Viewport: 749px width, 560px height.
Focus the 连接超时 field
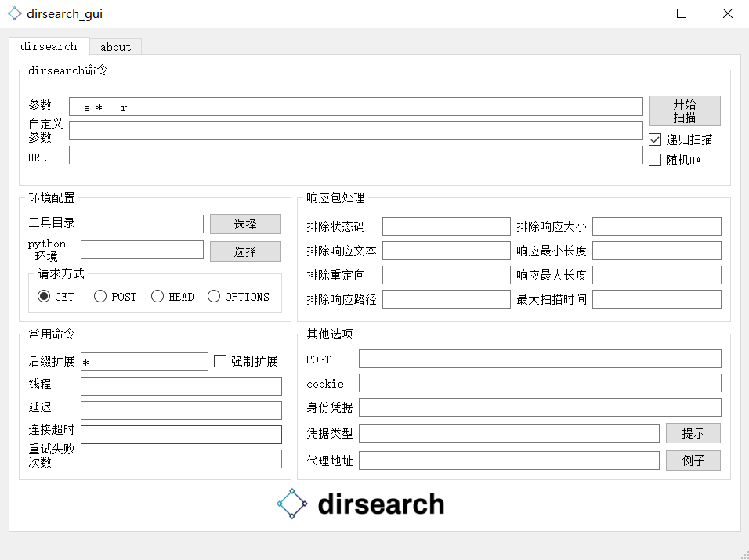point(181,435)
